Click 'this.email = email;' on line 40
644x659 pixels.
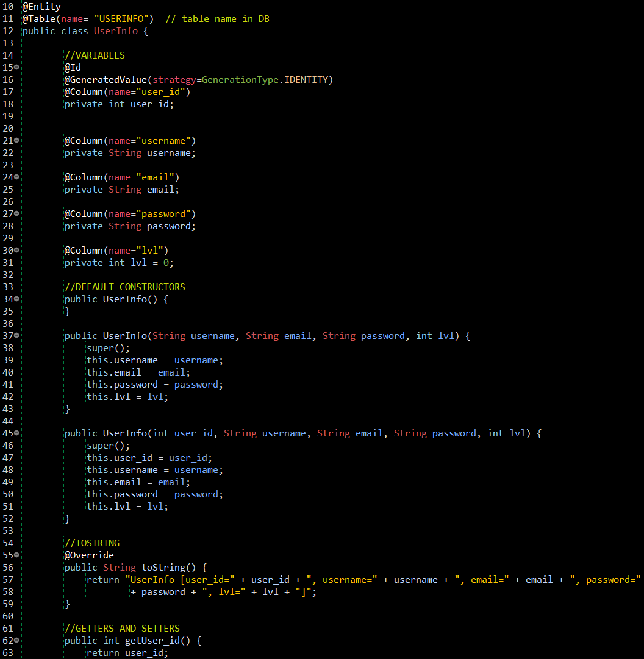click(138, 372)
